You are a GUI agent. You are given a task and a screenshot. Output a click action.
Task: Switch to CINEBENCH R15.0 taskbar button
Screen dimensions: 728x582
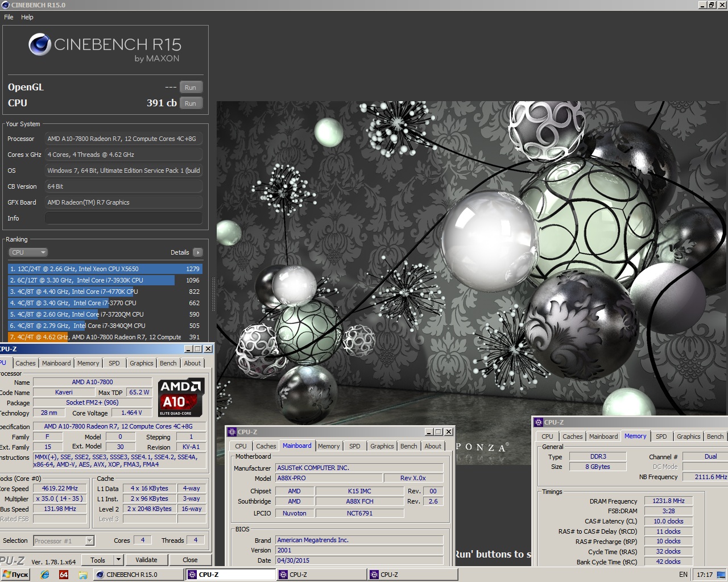138,575
